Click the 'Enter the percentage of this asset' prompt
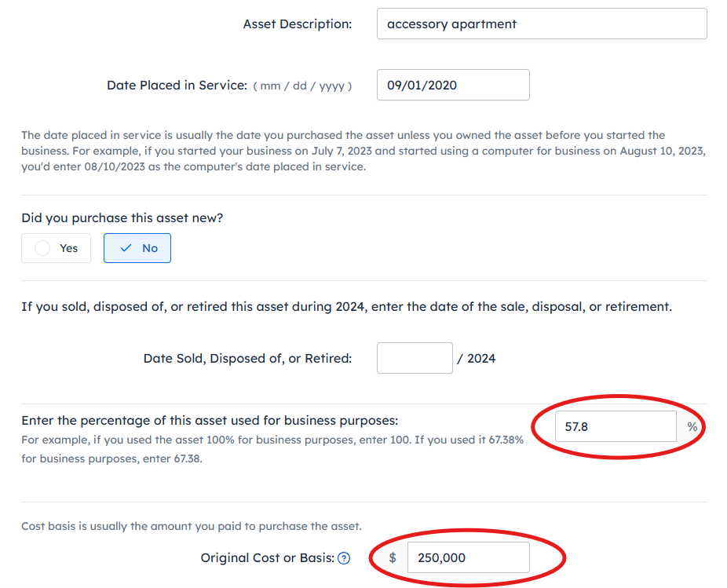Screen dimensions: 727x588 210,420
